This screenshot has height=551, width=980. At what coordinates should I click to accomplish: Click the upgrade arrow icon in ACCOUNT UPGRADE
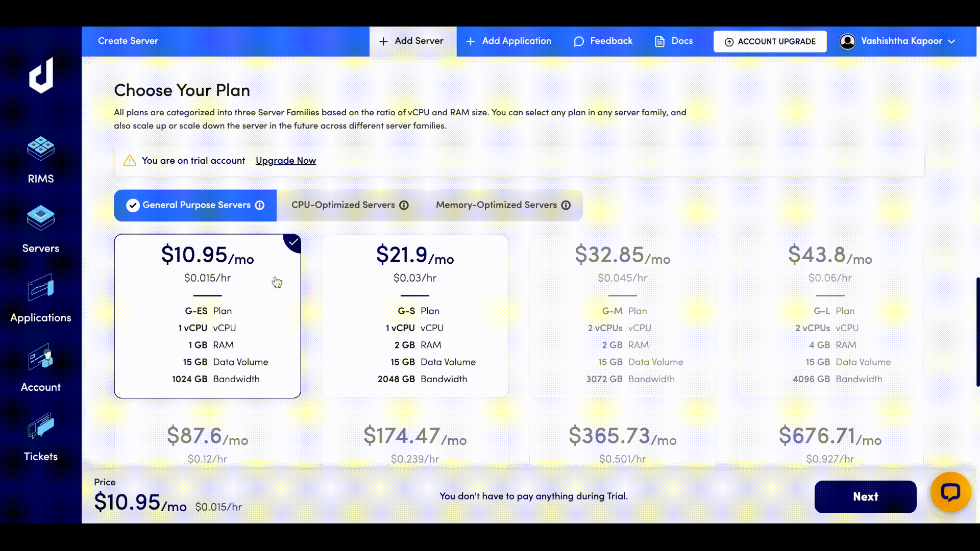click(x=729, y=42)
